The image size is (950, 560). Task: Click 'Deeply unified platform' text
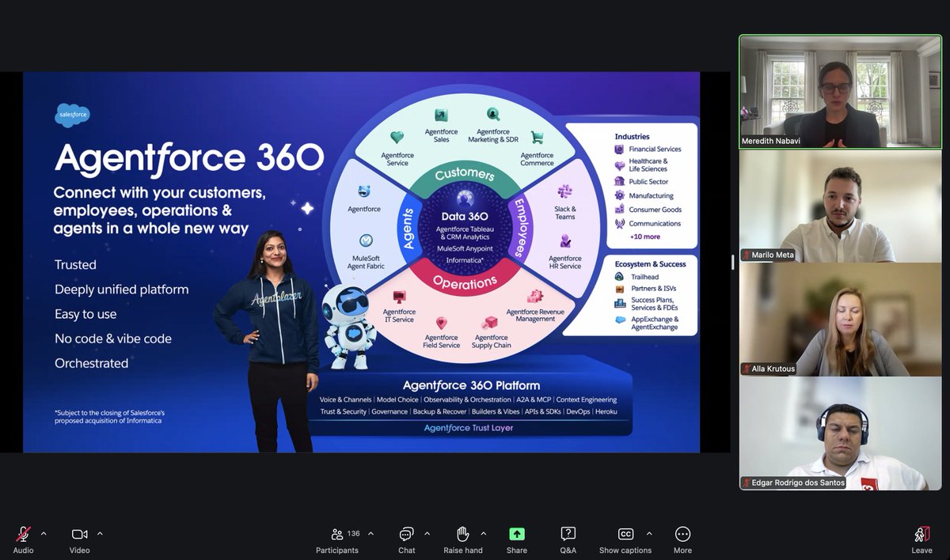122,289
